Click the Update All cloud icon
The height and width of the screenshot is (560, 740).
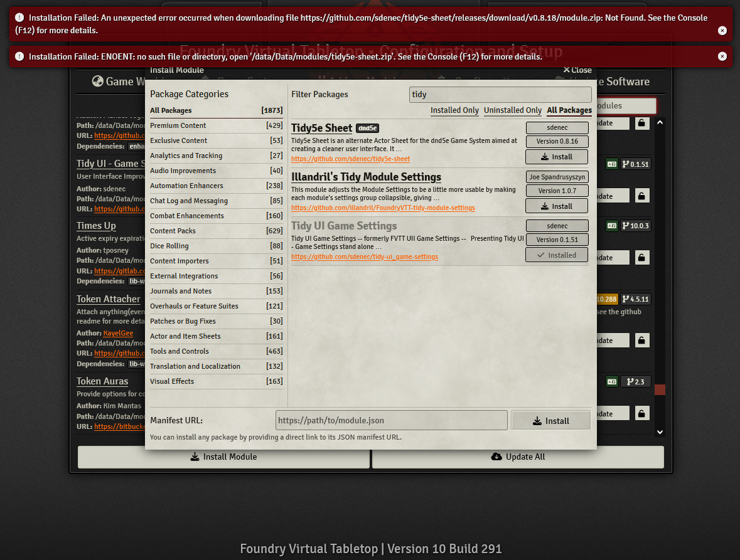tap(495, 457)
